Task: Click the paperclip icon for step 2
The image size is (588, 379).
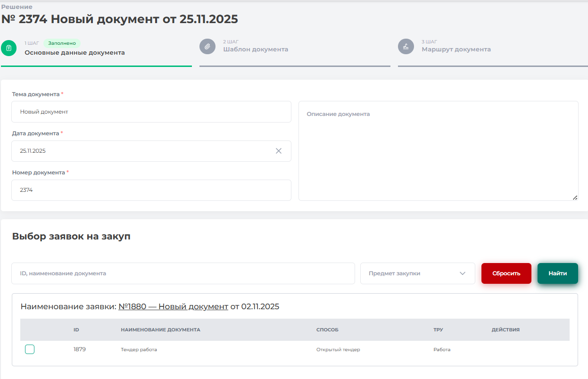Action: (x=207, y=47)
